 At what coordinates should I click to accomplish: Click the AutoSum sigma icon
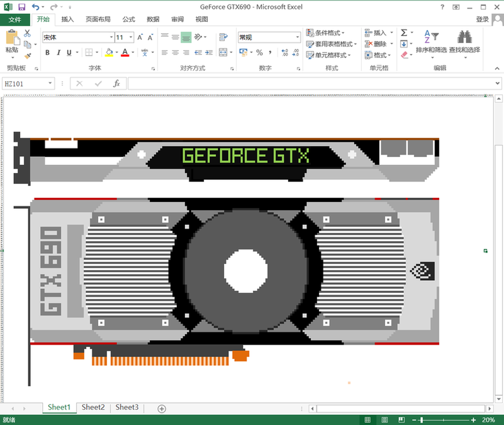pyautogui.click(x=404, y=32)
